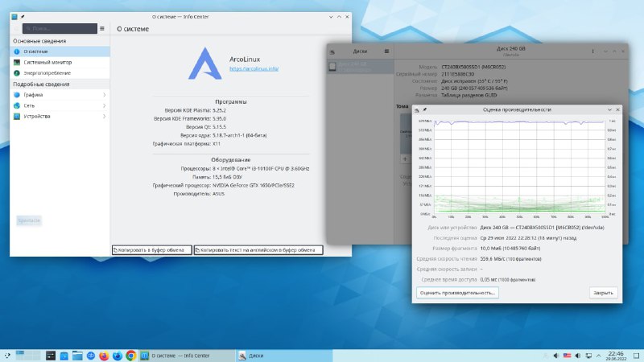Click the app icon in benchmark dialog titlebar
The image size is (644, 362).
click(x=417, y=109)
